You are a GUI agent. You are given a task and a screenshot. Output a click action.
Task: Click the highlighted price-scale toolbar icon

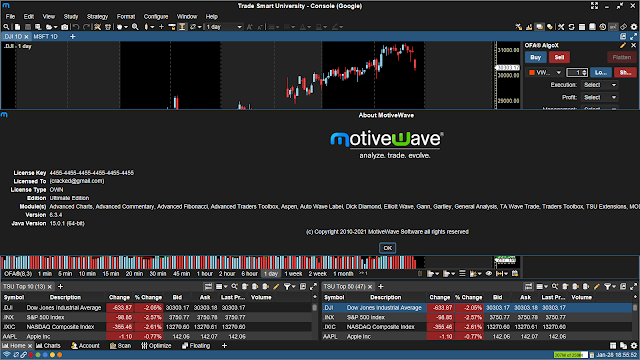[182, 27]
